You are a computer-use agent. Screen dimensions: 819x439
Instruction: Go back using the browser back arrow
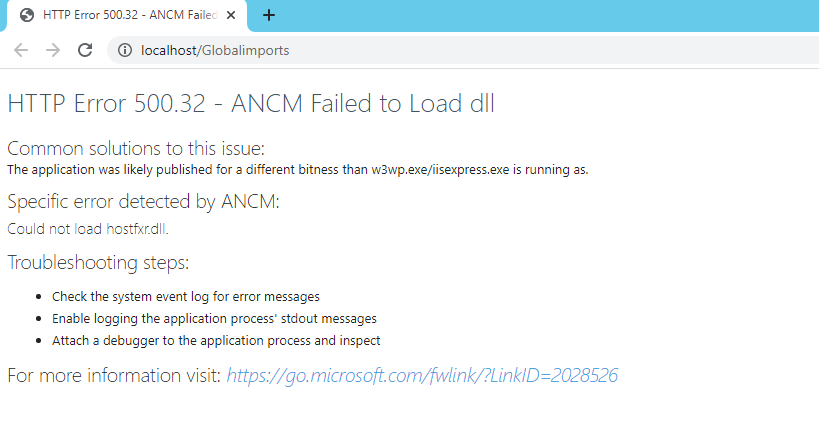click(x=21, y=50)
